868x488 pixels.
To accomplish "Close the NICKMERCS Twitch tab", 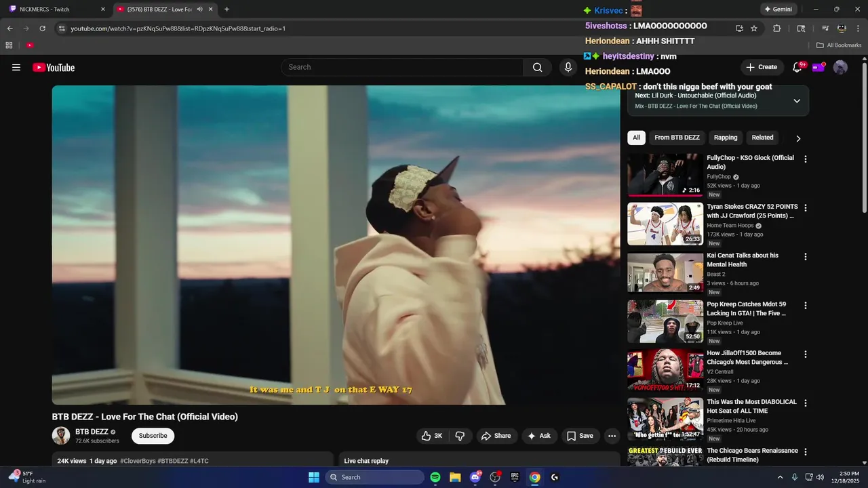I will [103, 9].
